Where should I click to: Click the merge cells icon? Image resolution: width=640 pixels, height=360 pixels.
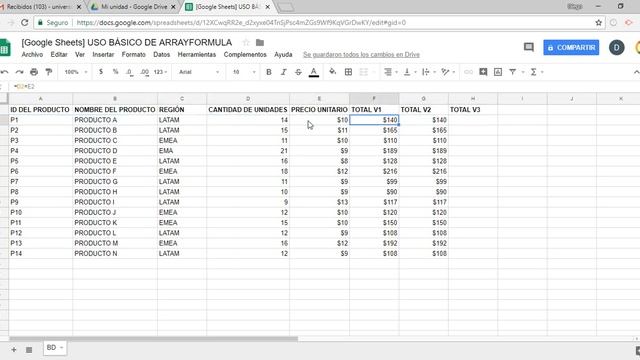(363, 72)
